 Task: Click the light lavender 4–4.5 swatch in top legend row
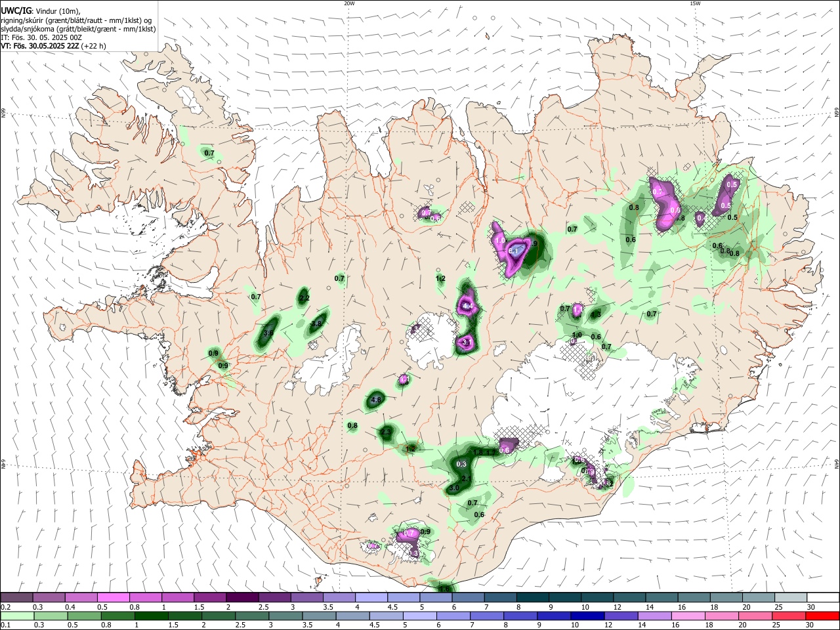point(371,597)
